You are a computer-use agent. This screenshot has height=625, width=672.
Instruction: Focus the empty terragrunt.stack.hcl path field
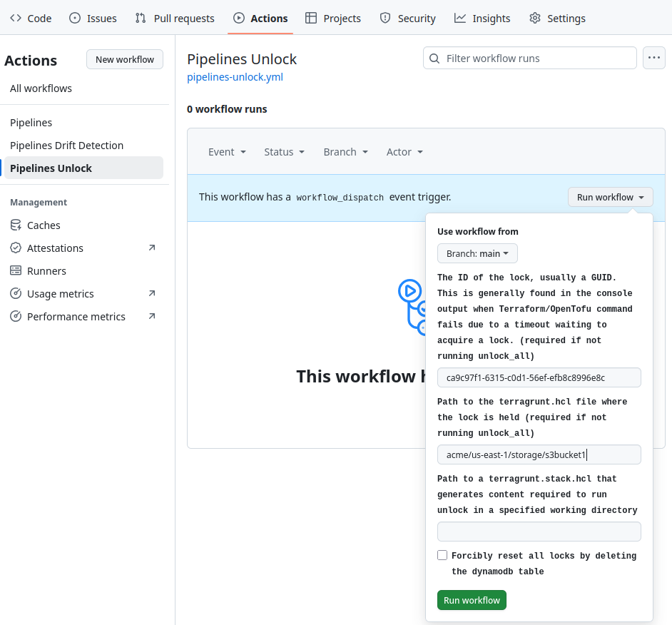tap(539, 532)
